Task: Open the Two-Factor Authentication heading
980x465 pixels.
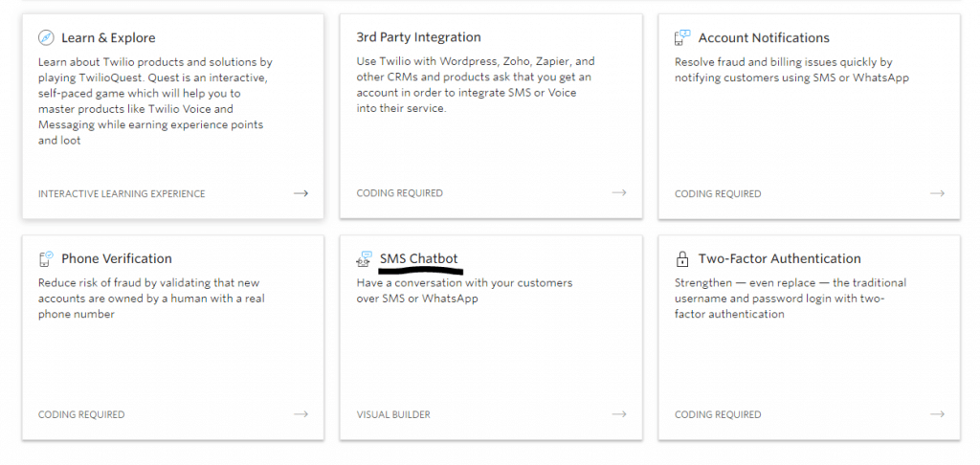Action: [x=779, y=258]
